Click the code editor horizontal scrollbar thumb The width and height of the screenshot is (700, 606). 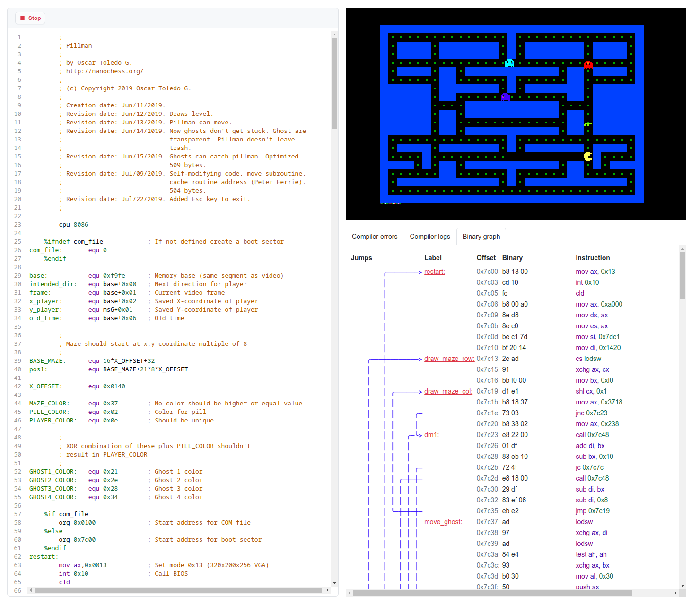pyautogui.click(x=178, y=590)
